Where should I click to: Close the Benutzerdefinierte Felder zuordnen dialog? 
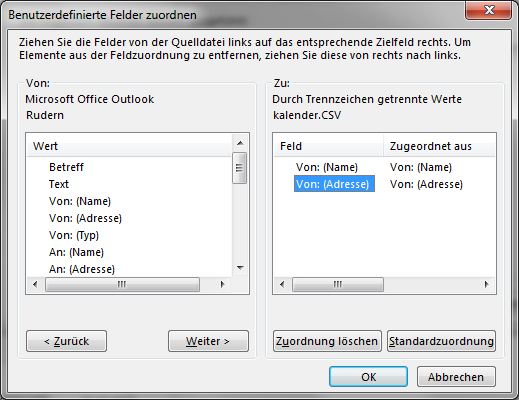pyautogui.click(x=489, y=10)
